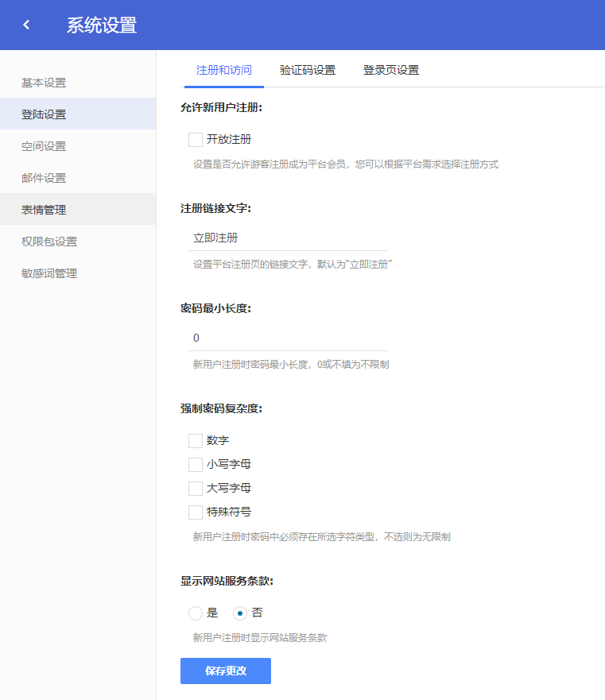Viewport: 605px width, 700px height.
Task: Open 表情管理 sidebar item
Action: click(x=44, y=210)
